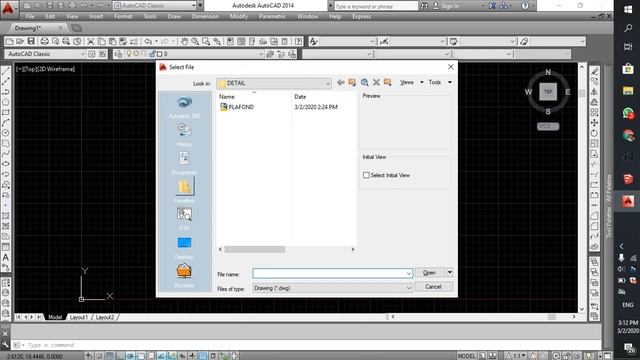640x360 pixels.
Task: Open the Desktop place in sidebar
Action: pyautogui.click(x=184, y=248)
